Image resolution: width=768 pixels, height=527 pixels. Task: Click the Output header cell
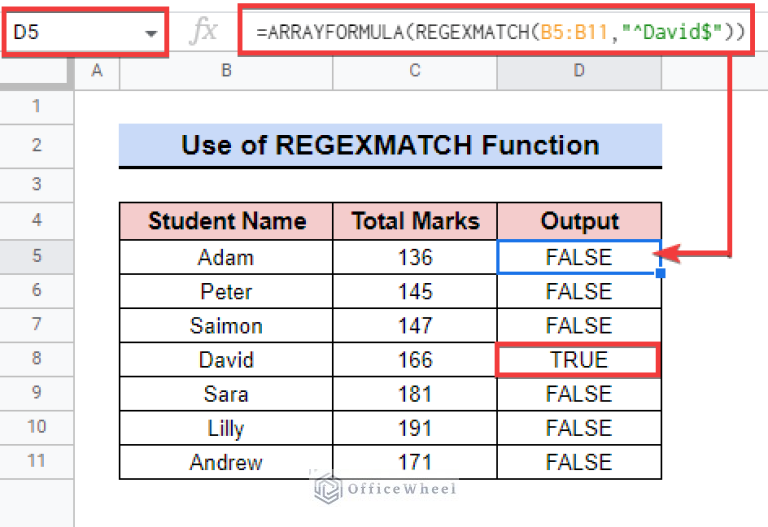coord(579,221)
